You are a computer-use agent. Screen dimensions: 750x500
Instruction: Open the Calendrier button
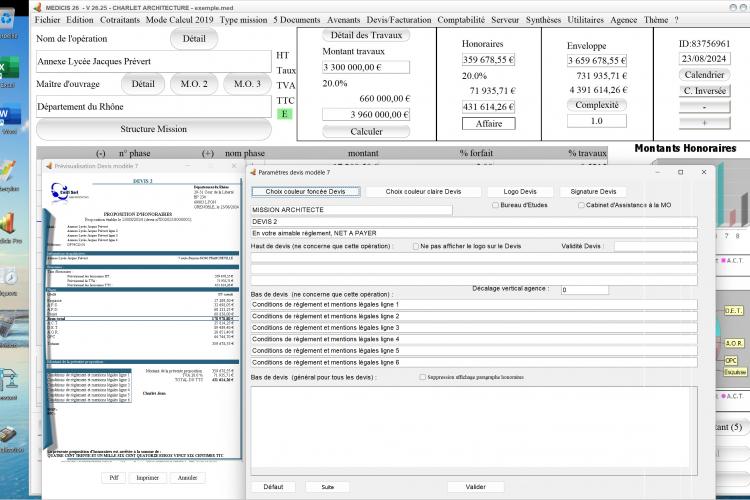(x=705, y=75)
